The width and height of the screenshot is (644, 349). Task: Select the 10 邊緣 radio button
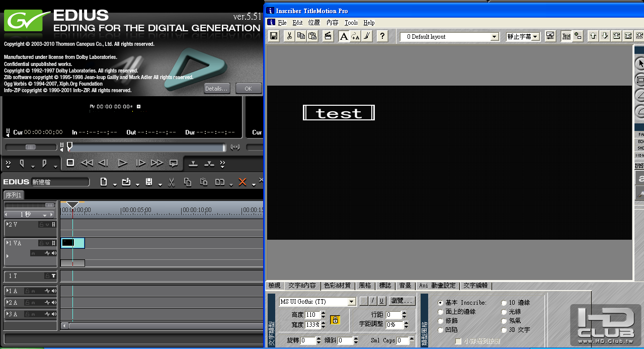504,303
